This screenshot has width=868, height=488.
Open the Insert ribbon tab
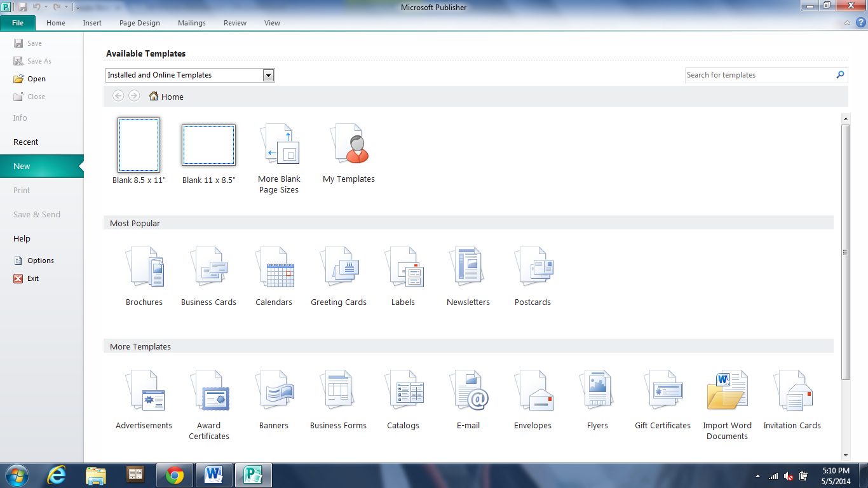point(92,23)
